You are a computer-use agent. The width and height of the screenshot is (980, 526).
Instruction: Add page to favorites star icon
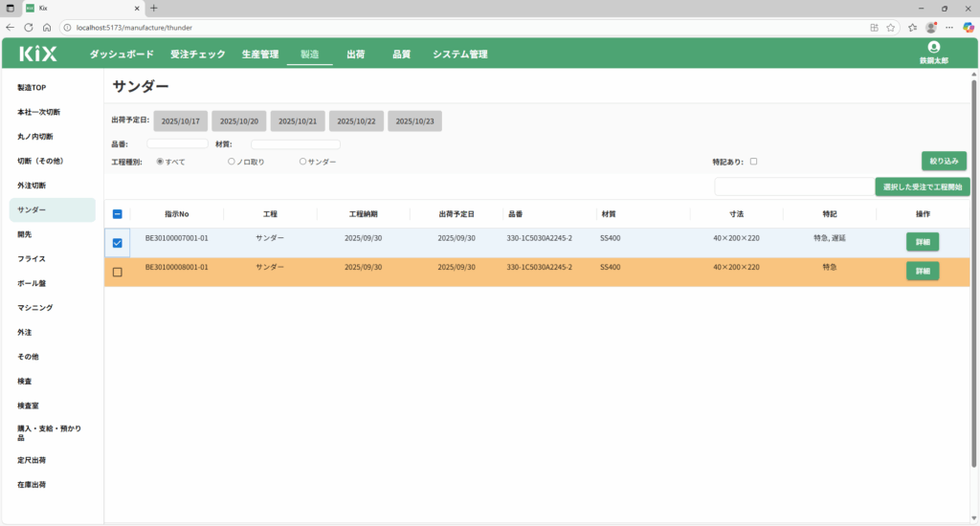[x=891, y=28]
